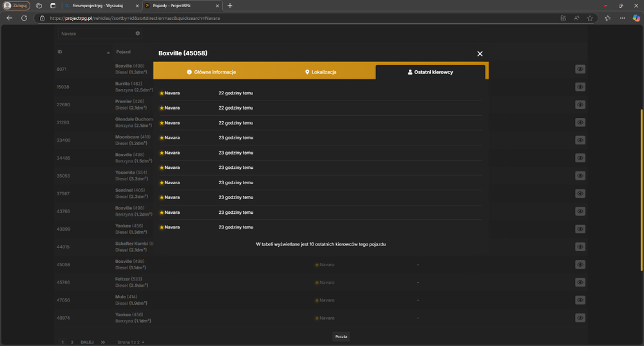View details icon for vehicle 45766
The width and height of the screenshot is (644, 346).
tap(580, 282)
